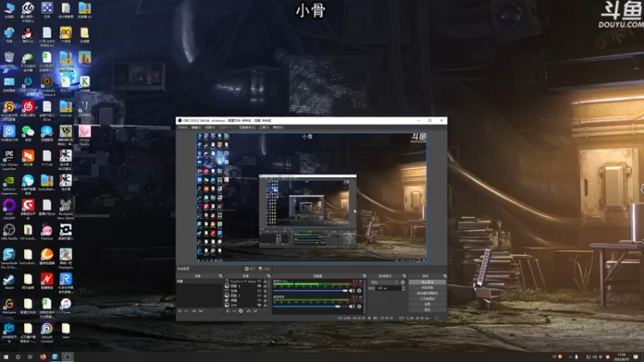This screenshot has height=362, width=644.
Task: Open the 场景集合 menu in OBS
Action: [x=247, y=127]
